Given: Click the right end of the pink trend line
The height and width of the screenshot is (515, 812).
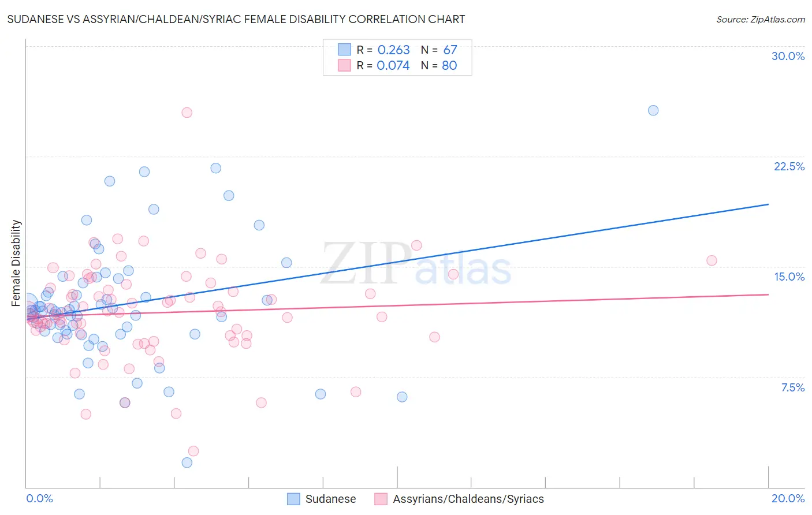Looking at the screenshot, I should click(x=768, y=294).
